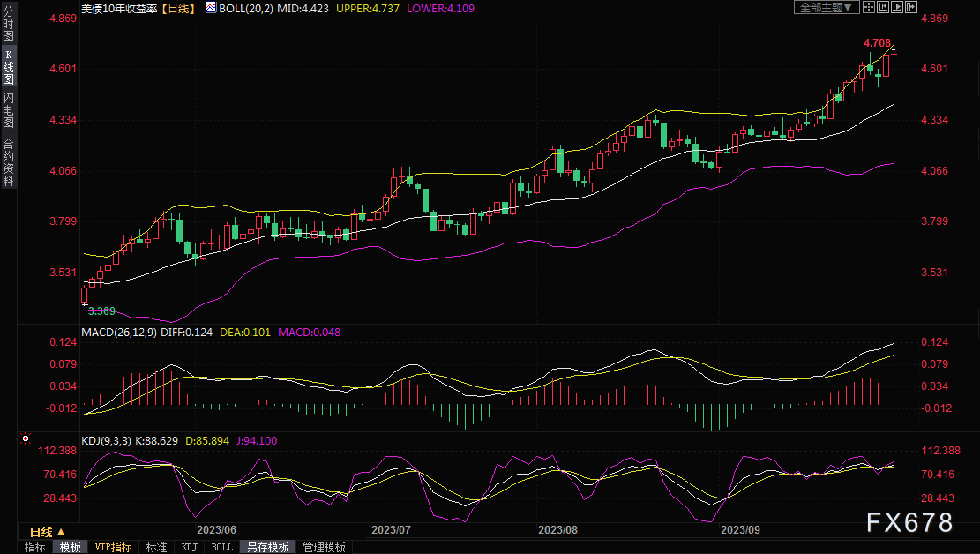Click the chart step-back axis icon
Viewport: 980px width, 554px height.
[882, 8]
